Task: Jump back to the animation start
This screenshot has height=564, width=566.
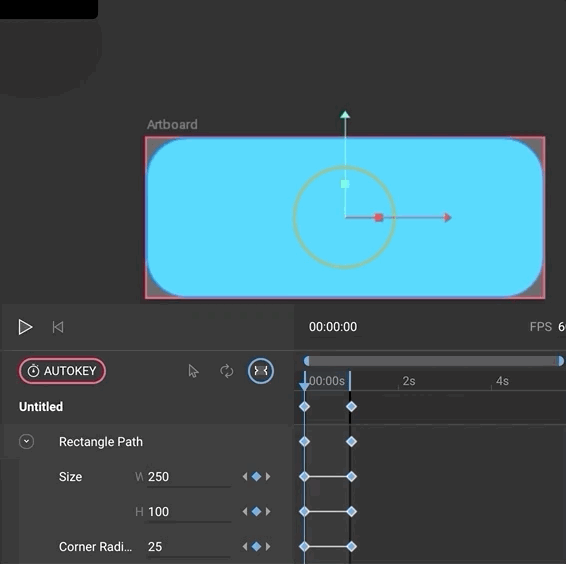Action: [x=58, y=327]
